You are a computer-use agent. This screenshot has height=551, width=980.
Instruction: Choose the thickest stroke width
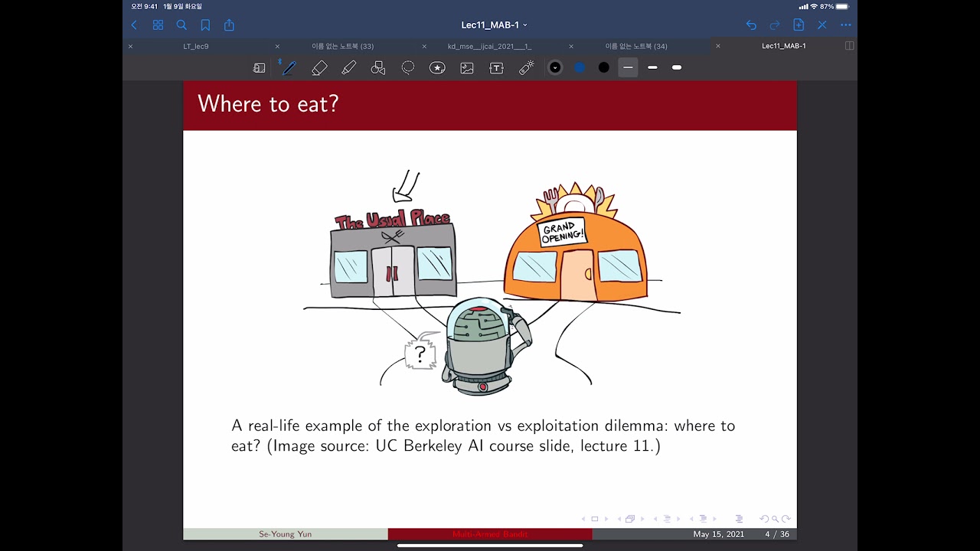677,67
